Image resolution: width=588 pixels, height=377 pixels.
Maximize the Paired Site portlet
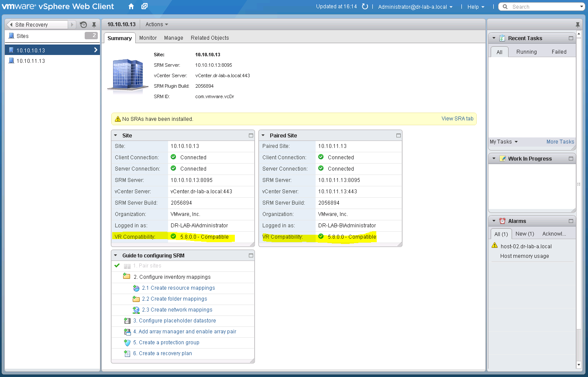[398, 136]
